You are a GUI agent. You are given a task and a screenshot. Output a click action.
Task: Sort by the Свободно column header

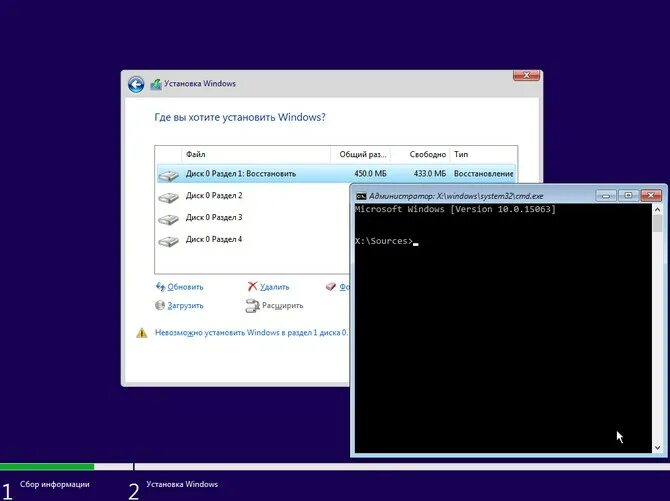[420, 154]
